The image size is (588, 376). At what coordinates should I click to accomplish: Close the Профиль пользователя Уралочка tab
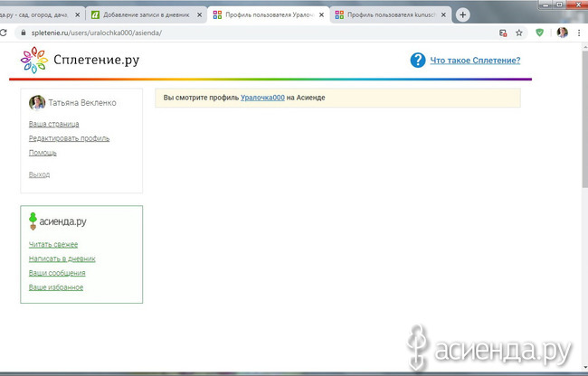point(321,15)
